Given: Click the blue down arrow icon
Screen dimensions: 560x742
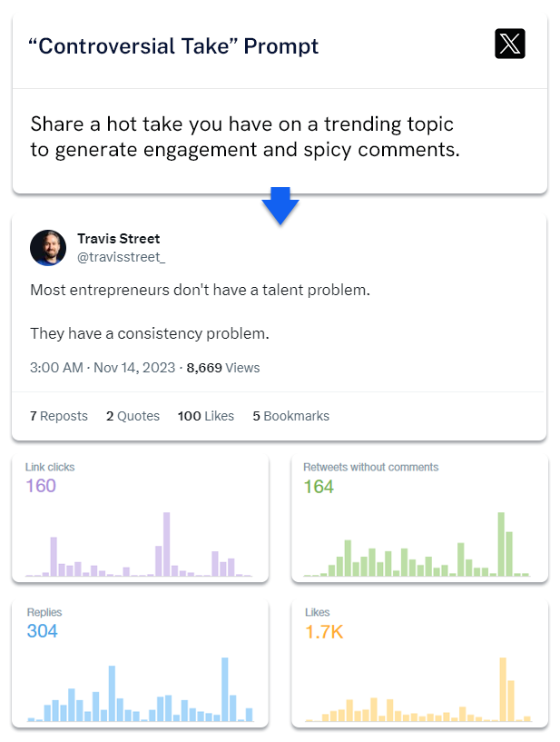Looking at the screenshot, I should click(280, 206).
